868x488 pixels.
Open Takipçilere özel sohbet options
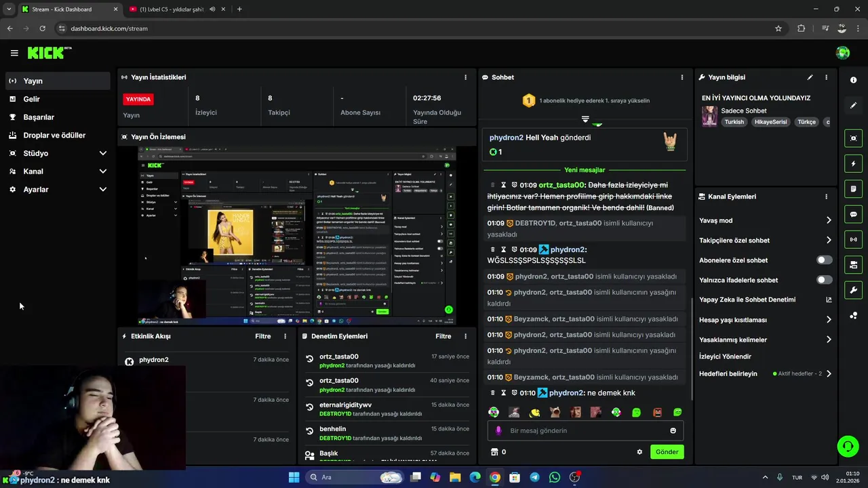766,240
